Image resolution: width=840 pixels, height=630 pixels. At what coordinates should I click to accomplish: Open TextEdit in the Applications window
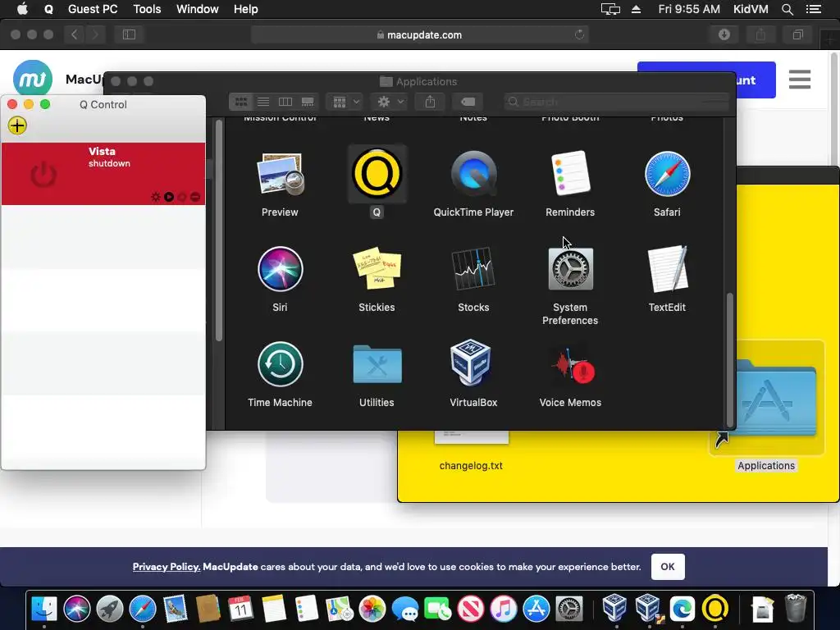pyautogui.click(x=667, y=269)
